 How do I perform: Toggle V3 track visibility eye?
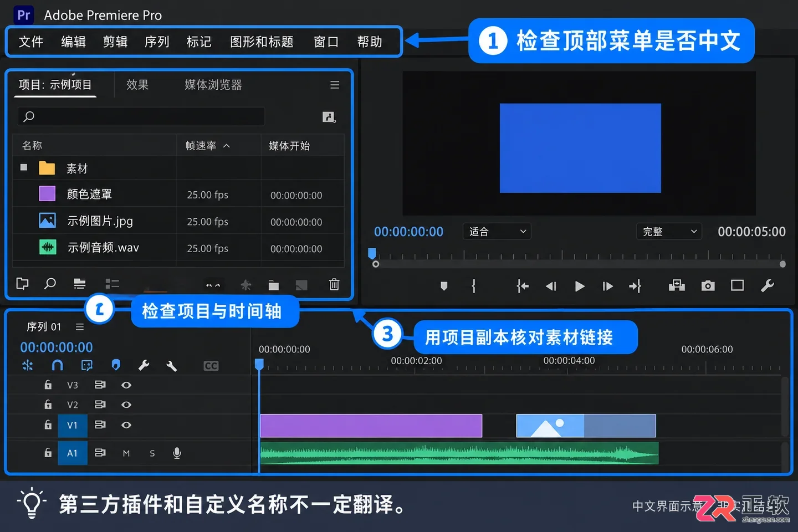[x=126, y=385]
